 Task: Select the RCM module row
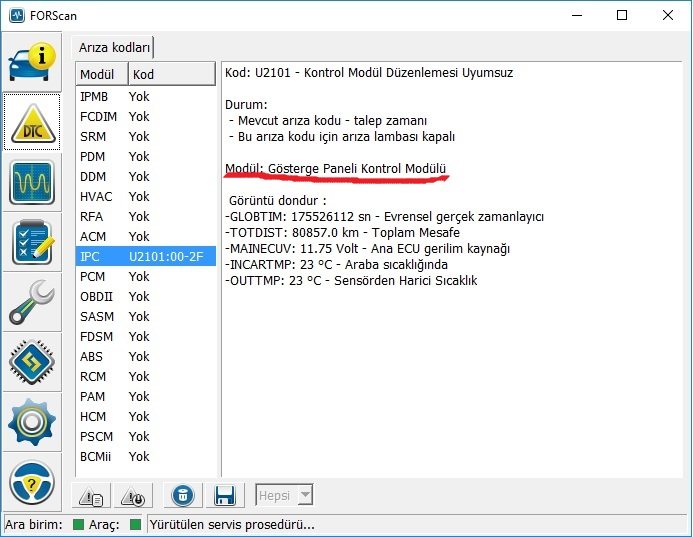pyautogui.click(x=145, y=377)
